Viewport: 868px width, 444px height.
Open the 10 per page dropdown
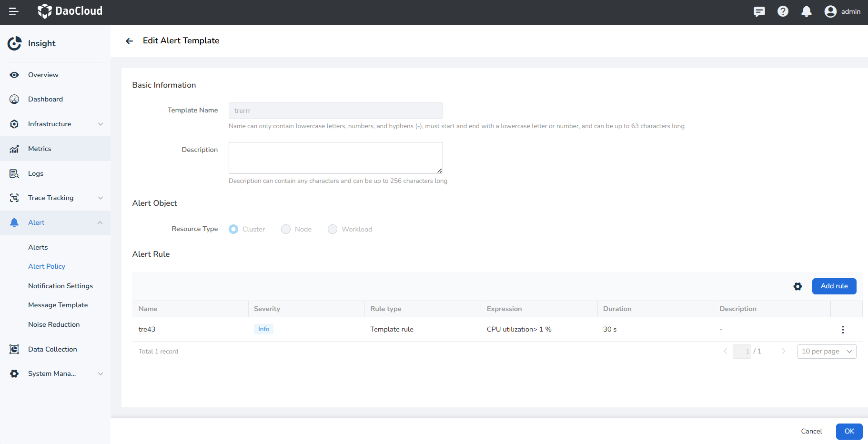(x=827, y=352)
